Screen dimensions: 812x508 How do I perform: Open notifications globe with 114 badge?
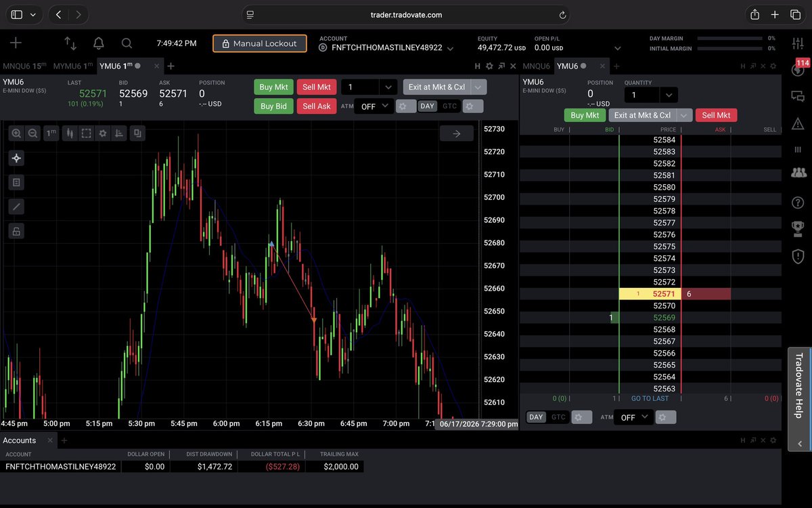pos(798,68)
